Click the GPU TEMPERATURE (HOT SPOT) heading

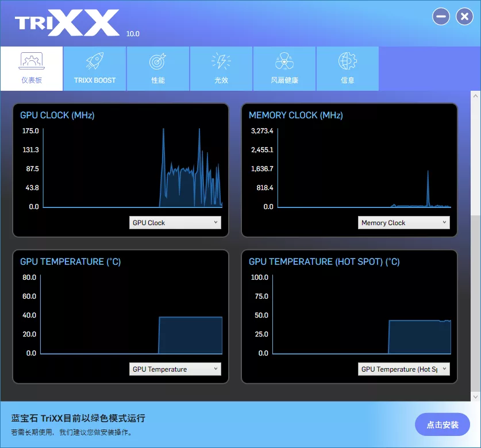coord(324,262)
